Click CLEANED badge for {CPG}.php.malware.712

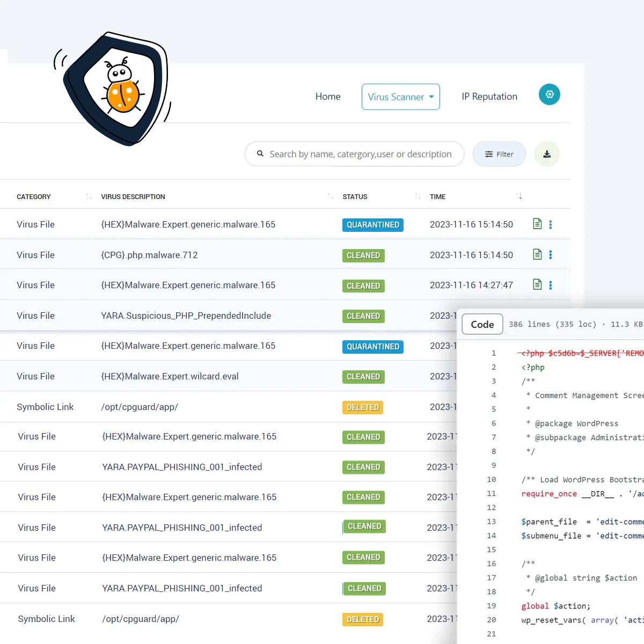pos(363,255)
